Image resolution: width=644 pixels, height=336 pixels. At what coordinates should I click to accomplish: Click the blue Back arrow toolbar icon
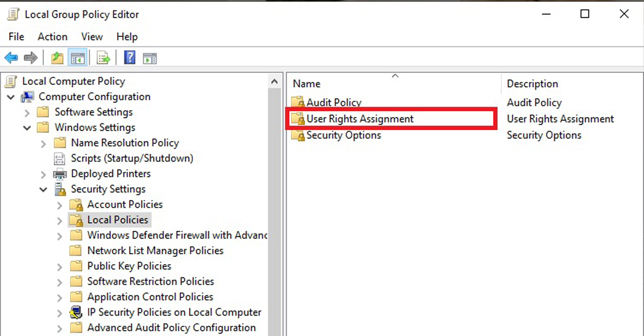point(11,58)
